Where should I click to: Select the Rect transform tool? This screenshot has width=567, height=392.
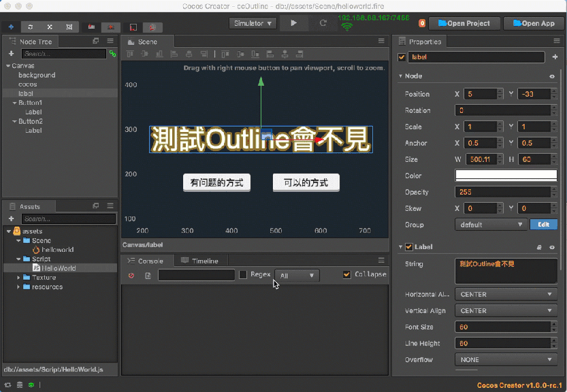69,27
